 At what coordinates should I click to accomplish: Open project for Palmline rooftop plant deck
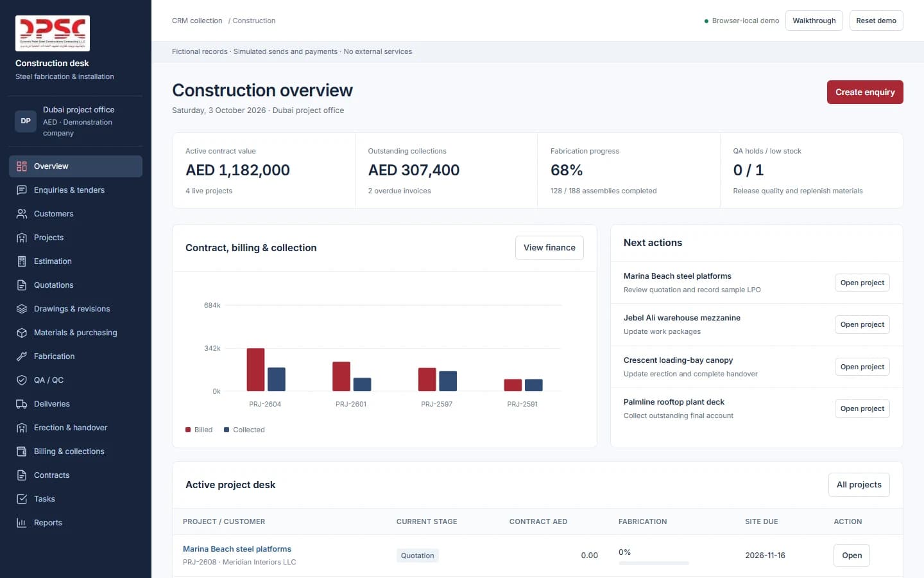tap(862, 408)
